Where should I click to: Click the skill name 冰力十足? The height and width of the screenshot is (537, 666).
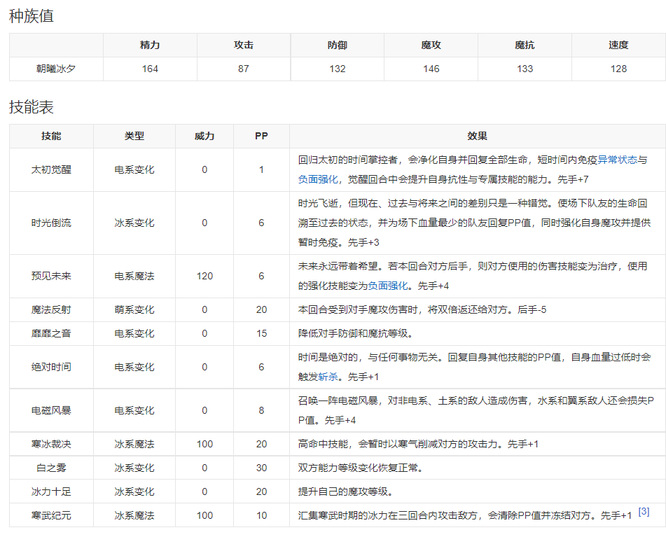pyautogui.click(x=51, y=492)
